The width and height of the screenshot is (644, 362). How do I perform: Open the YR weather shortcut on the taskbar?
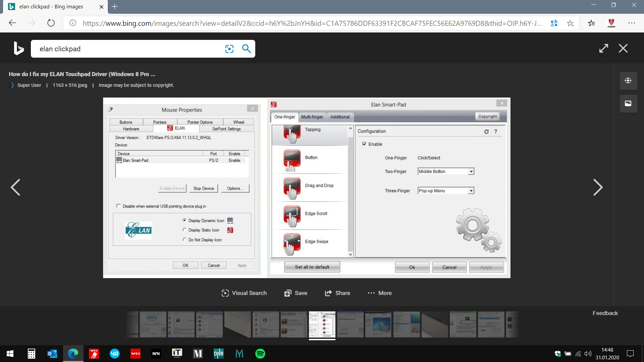(115, 354)
